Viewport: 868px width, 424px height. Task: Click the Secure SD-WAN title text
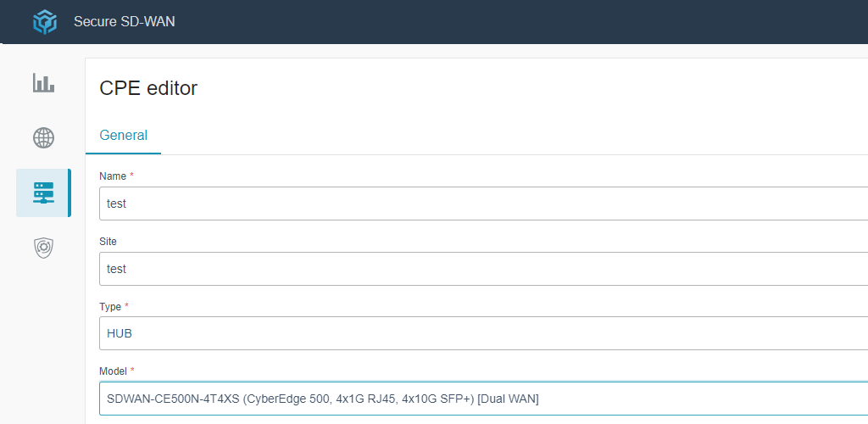tap(125, 22)
